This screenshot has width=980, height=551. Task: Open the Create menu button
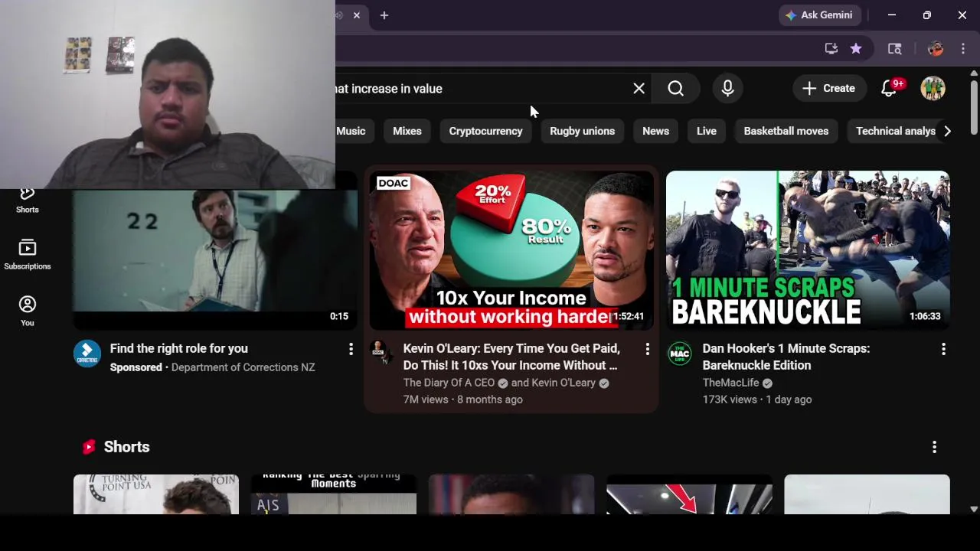828,89
